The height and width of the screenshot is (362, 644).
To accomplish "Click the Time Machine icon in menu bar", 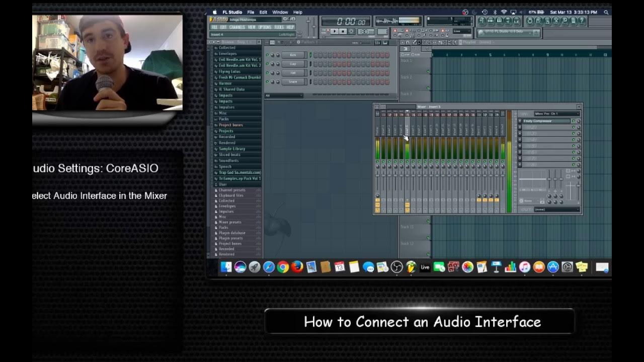I will (484, 12).
